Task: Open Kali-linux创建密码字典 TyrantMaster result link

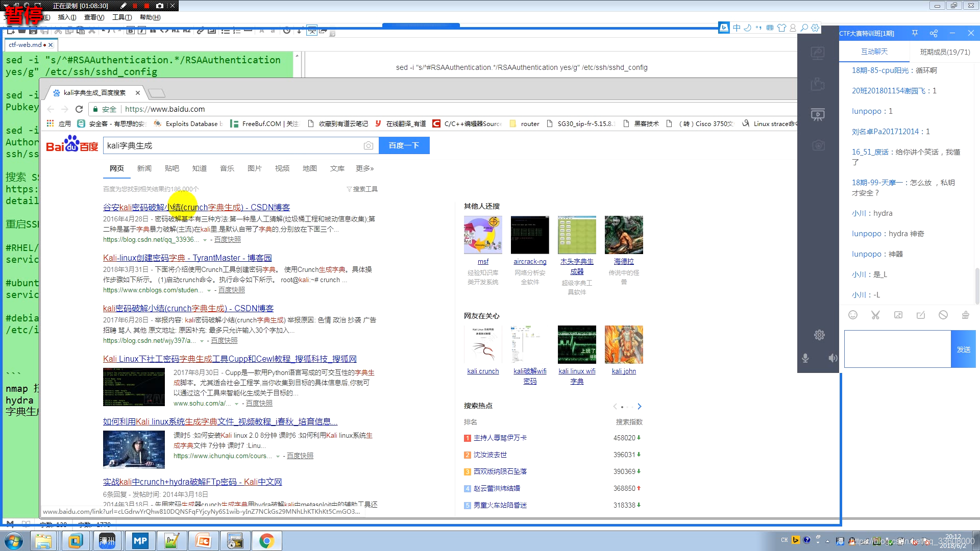Action: click(187, 258)
